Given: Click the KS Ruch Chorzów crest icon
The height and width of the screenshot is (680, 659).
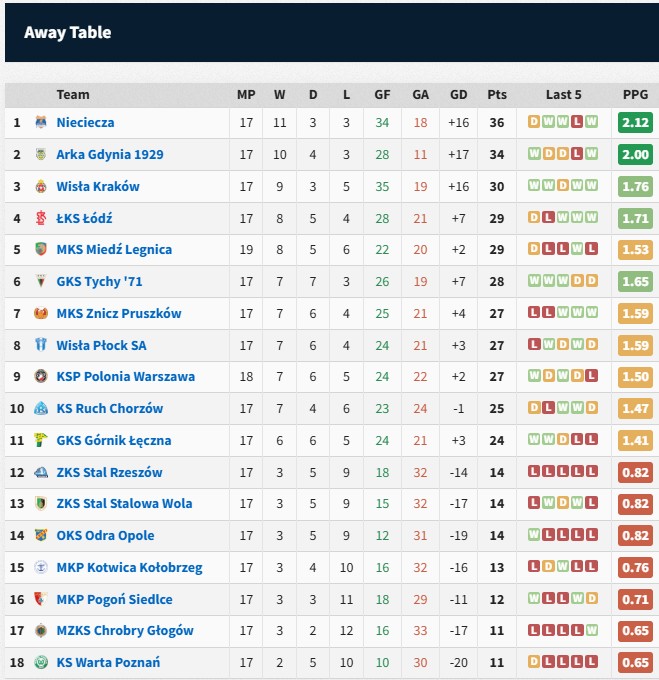Looking at the screenshot, I should pos(41,409).
